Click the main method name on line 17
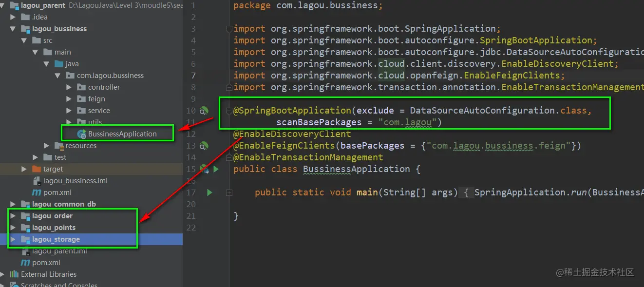This screenshot has height=287, width=644. [367, 192]
